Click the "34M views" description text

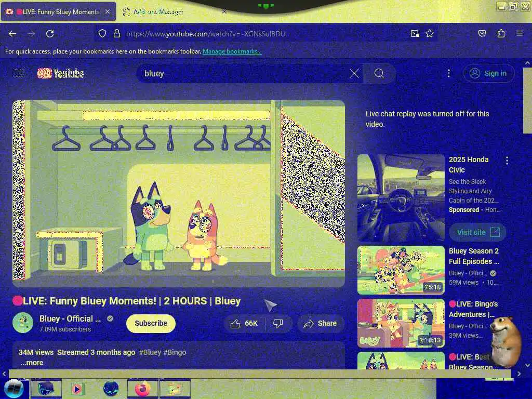pyautogui.click(x=36, y=352)
